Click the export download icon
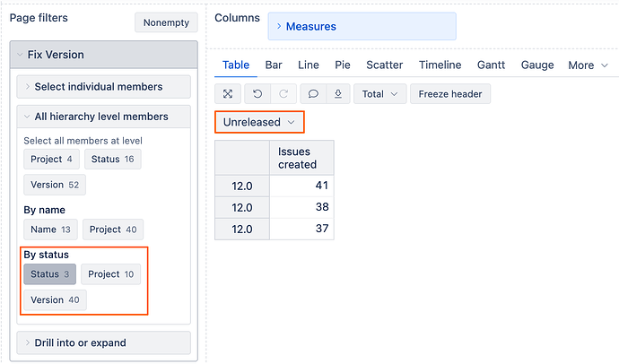This screenshot has height=364, width=619. (x=337, y=93)
